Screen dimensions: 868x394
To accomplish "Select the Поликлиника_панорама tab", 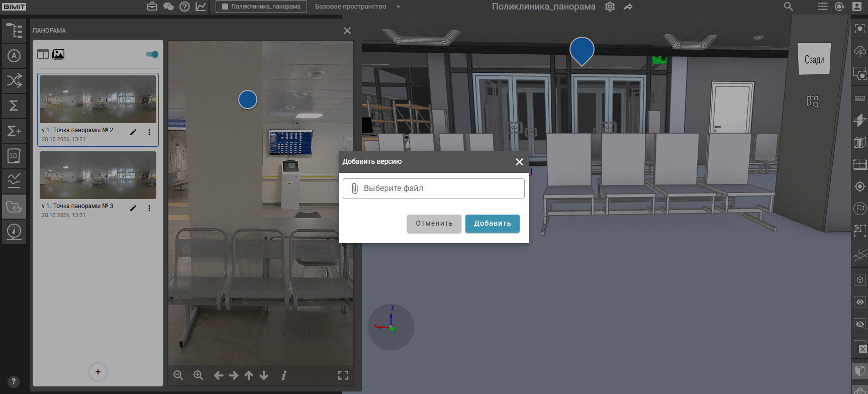I will pos(261,7).
